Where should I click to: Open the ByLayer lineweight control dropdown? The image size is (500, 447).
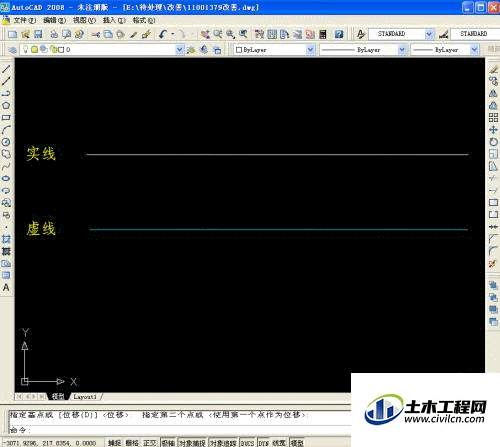(474, 50)
